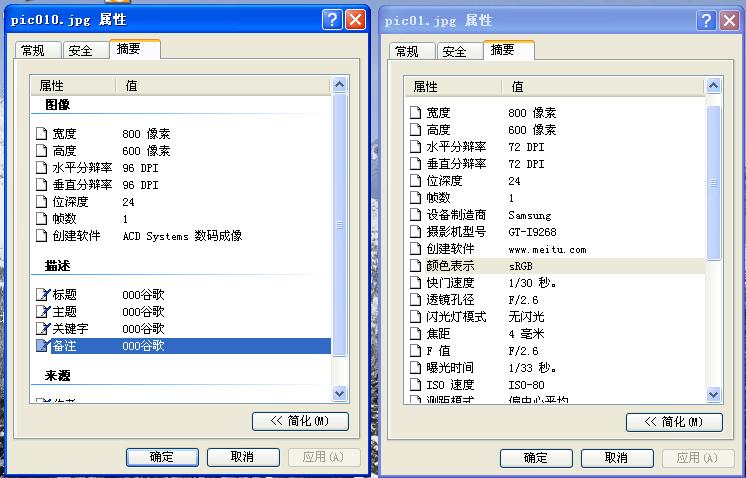Click the sRGB value

point(520,266)
